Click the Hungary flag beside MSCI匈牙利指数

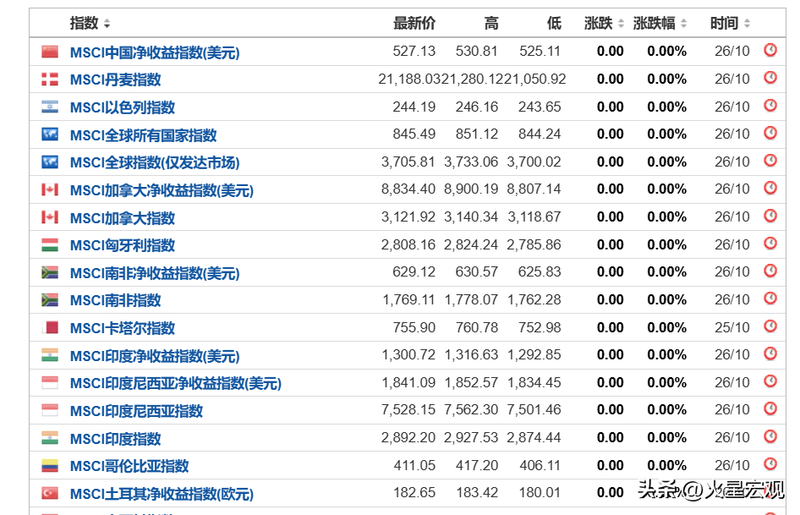pos(49,245)
